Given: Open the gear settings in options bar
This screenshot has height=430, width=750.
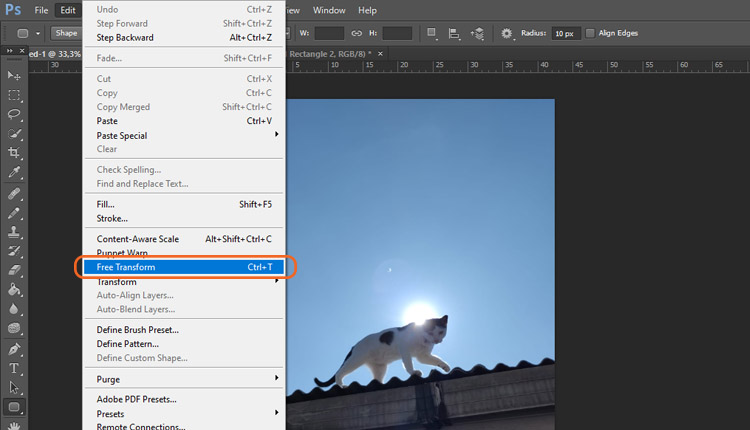Looking at the screenshot, I should [x=507, y=33].
